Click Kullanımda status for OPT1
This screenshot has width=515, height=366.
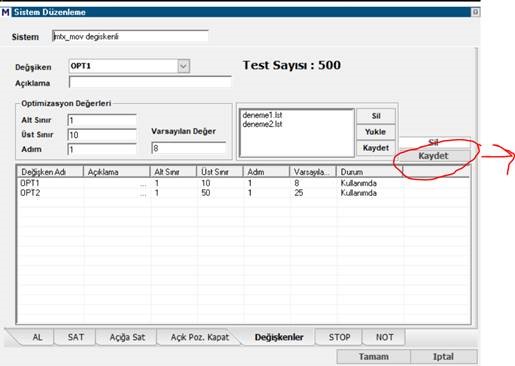359,183
